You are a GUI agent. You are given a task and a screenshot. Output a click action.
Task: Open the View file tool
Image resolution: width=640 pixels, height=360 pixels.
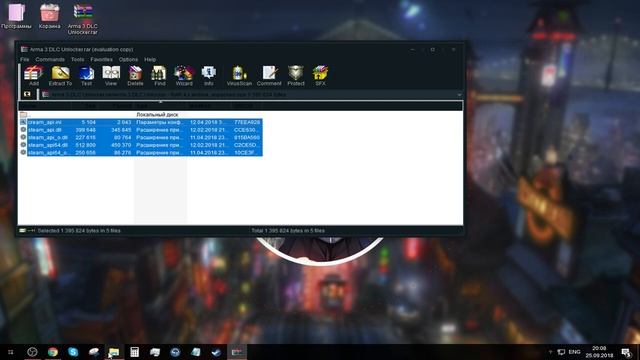pos(111,76)
